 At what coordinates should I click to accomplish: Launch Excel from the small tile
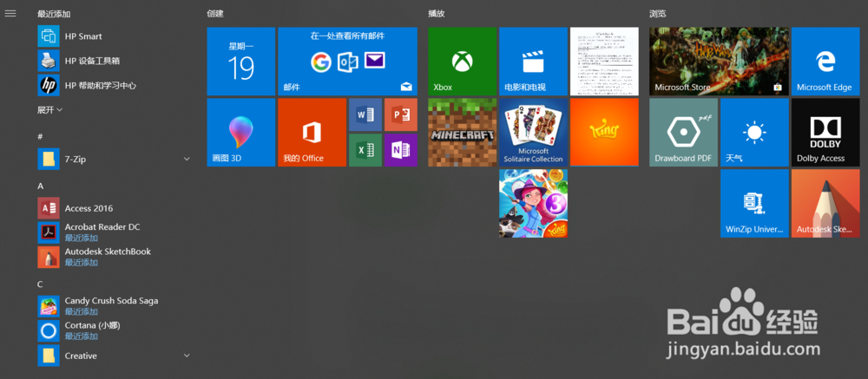(365, 150)
